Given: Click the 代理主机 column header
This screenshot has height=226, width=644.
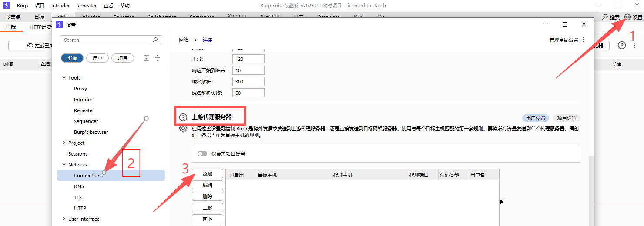Looking at the screenshot, I should coord(369,175).
